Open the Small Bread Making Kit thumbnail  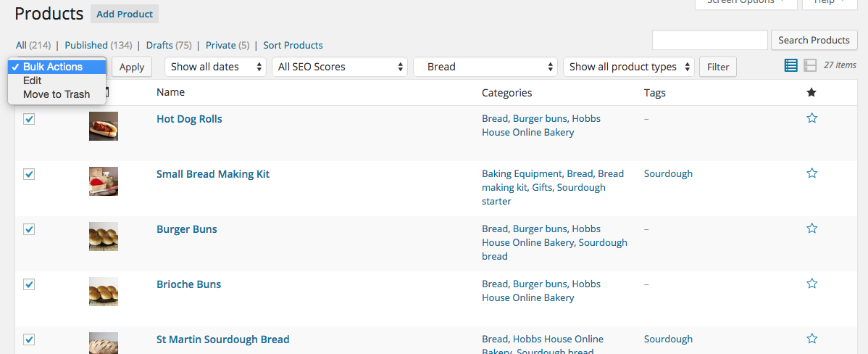coord(104,181)
